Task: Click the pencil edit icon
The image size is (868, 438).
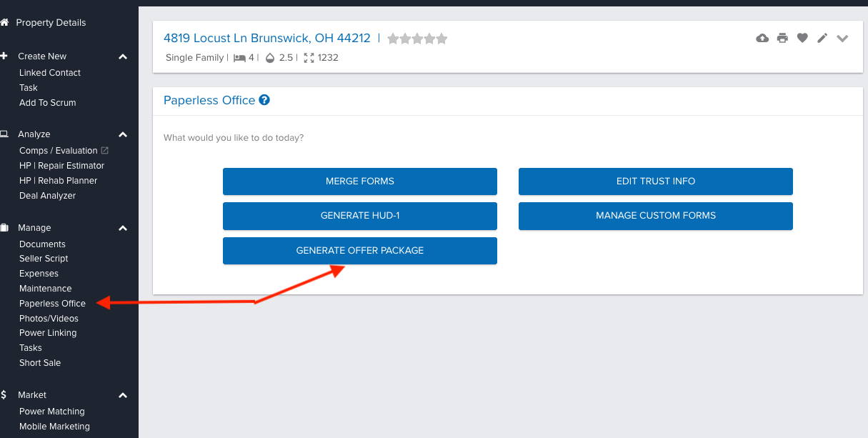Action: (822, 39)
